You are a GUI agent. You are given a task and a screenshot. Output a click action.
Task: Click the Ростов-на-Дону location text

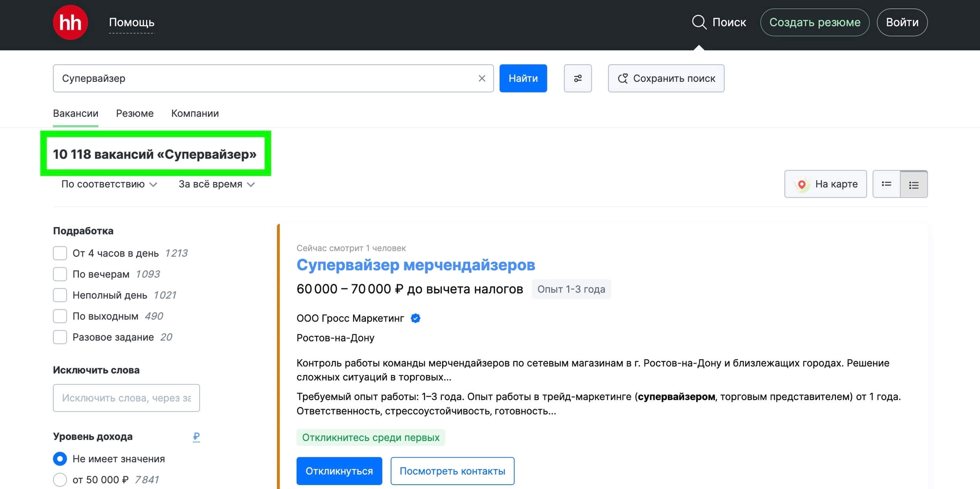(x=335, y=338)
